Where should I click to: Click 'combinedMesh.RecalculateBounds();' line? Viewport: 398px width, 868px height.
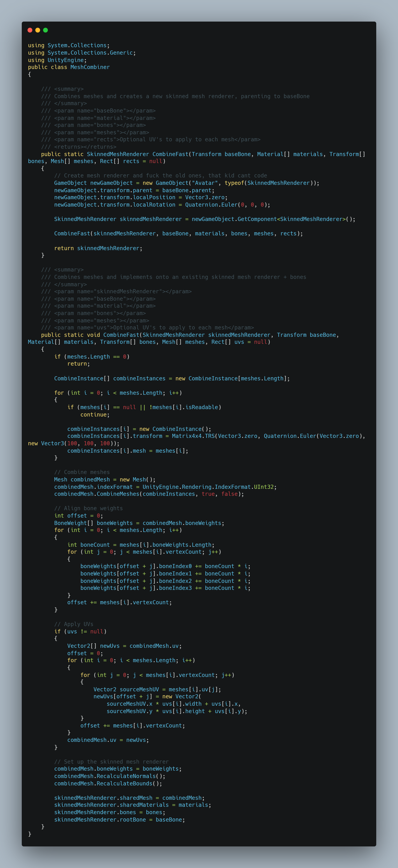[x=108, y=783]
